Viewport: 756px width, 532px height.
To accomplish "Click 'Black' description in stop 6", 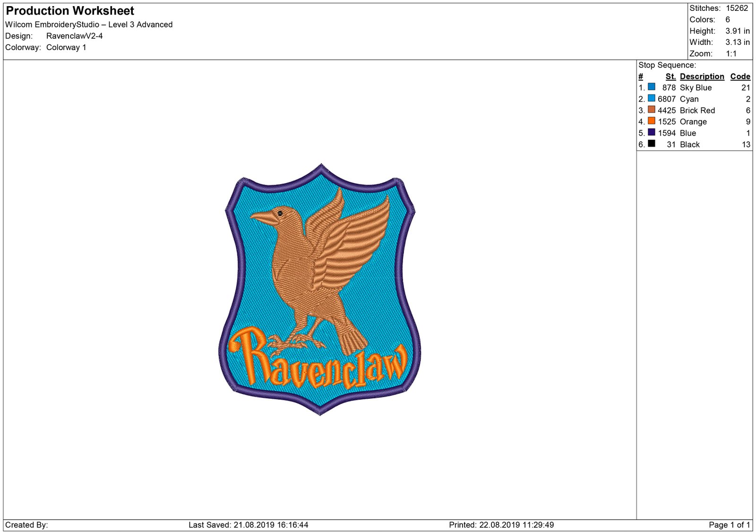I will click(x=690, y=145).
